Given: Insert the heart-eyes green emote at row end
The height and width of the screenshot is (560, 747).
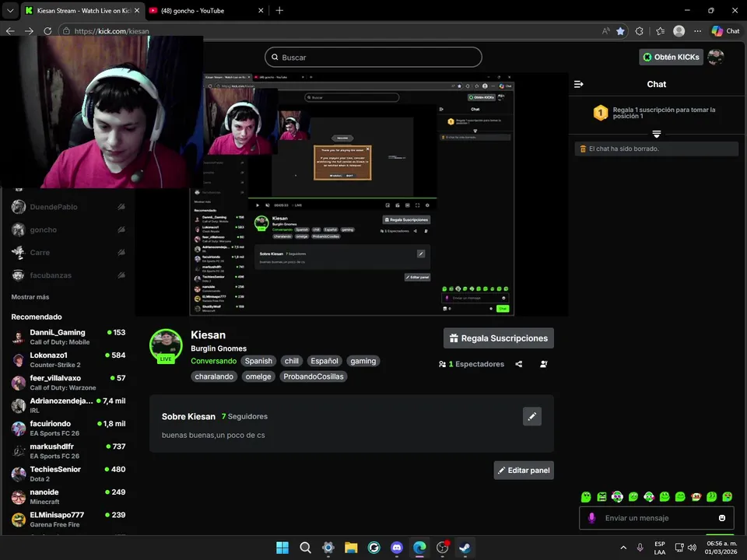Looking at the screenshot, I should pyautogui.click(x=727, y=497).
